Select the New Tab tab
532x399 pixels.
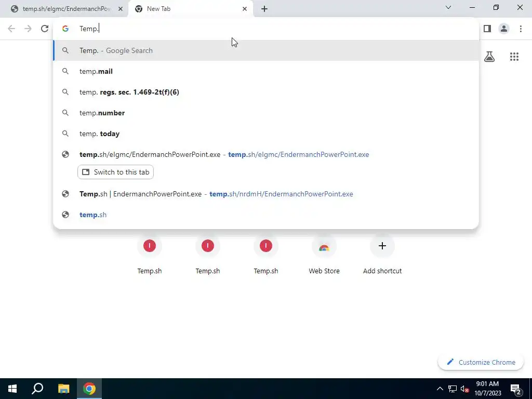point(190,9)
